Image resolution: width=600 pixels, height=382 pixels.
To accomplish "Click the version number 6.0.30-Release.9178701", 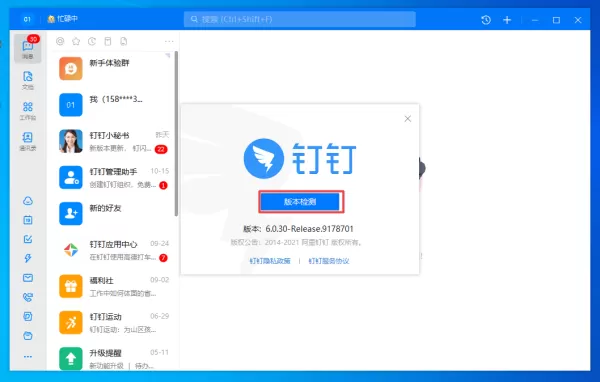I will [x=310, y=229].
